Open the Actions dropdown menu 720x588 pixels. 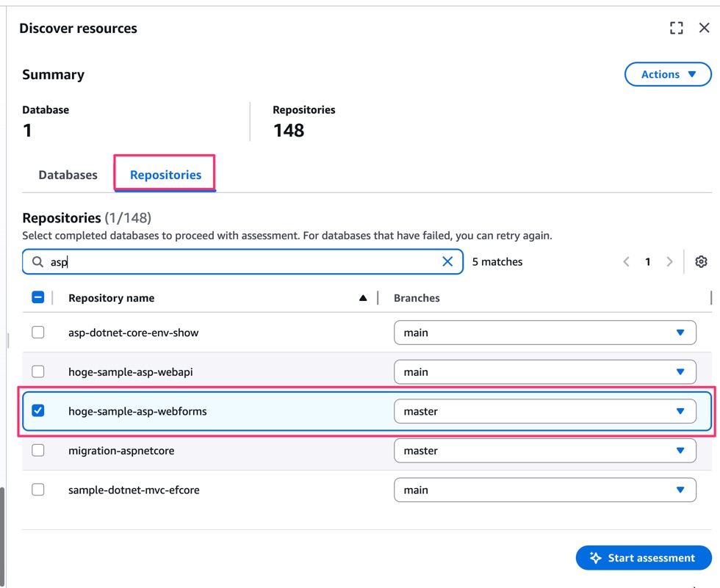pos(667,74)
